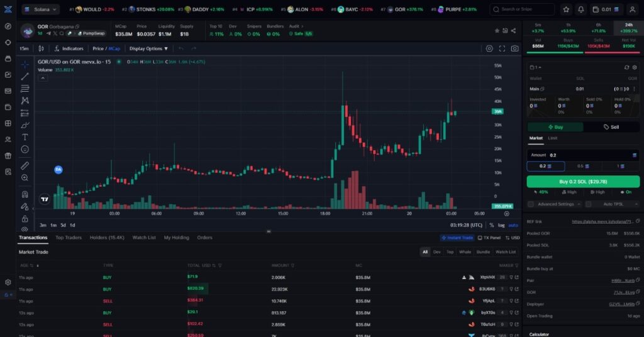Expand Advanced Settings options
This screenshot has width=644, height=337.
coord(579,204)
